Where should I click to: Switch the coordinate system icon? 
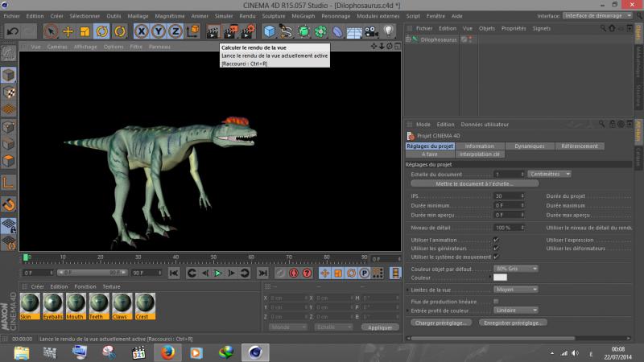192,31
